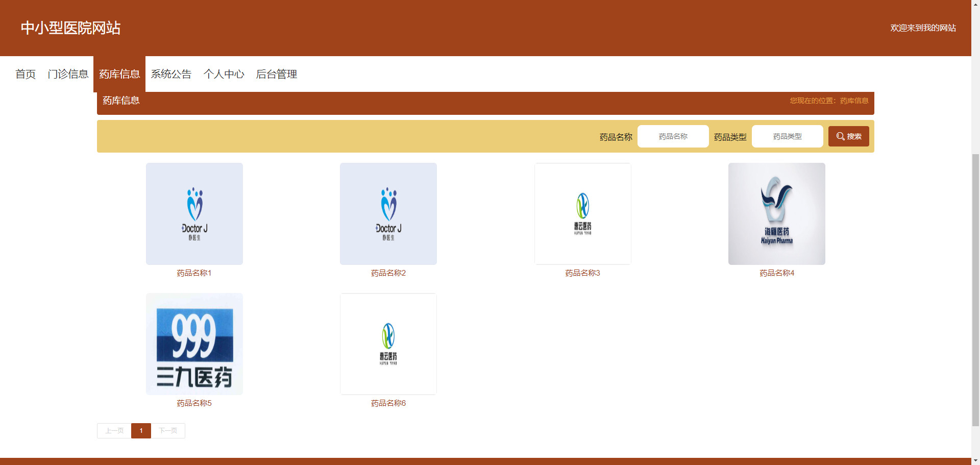The image size is (980, 465).
Task: Click the 中小型医院网站 site title
Action: (x=70, y=28)
